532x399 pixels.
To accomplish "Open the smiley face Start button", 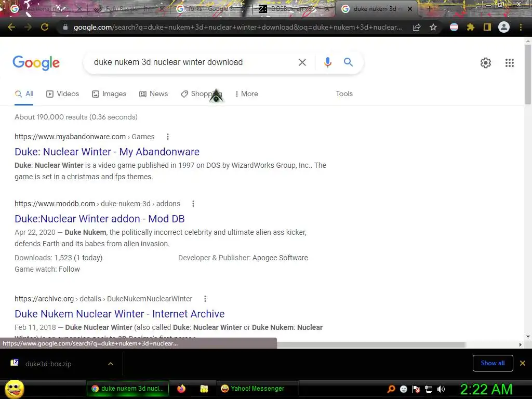I will pos(14,389).
